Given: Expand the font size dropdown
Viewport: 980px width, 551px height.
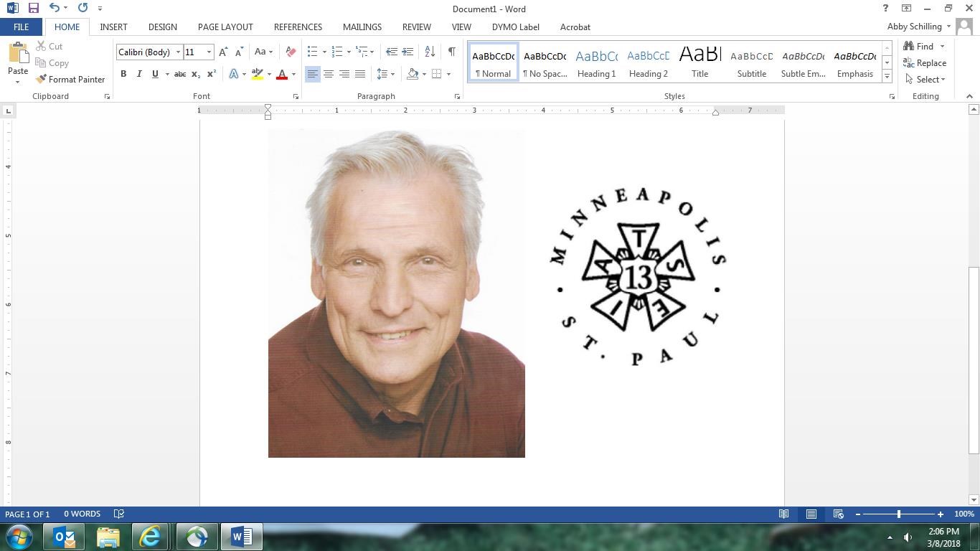Looking at the screenshot, I should point(209,52).
